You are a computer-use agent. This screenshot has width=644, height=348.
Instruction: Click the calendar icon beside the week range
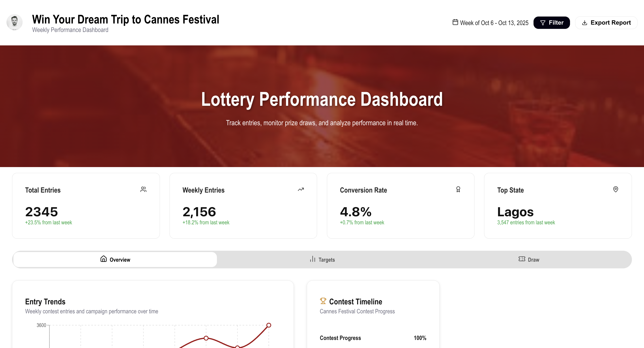(x=455, y=22)
